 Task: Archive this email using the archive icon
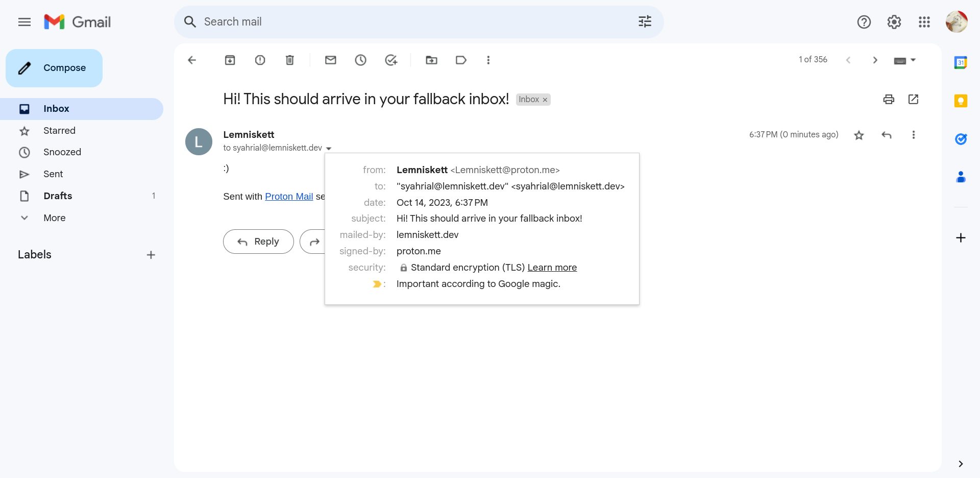coord(230,60)
